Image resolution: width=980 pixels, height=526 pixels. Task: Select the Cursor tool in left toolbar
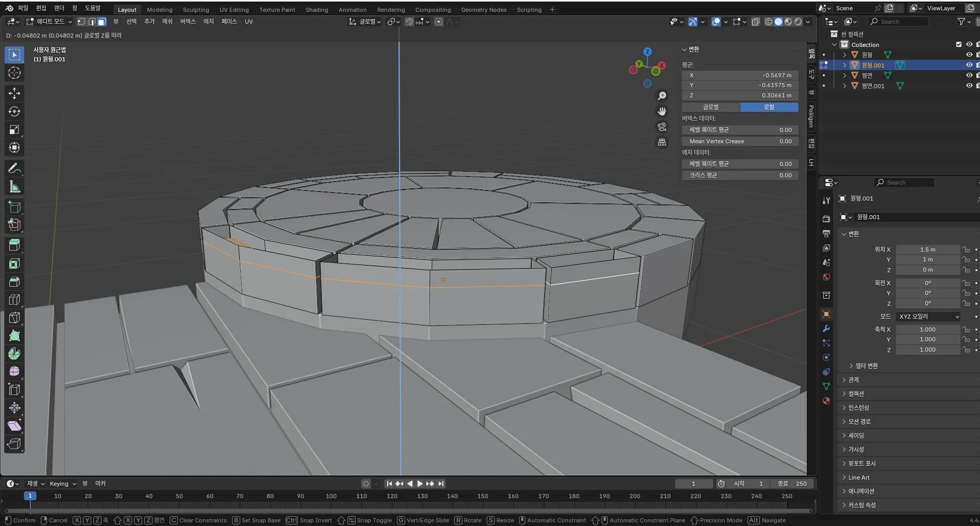(x=14, y=73)
